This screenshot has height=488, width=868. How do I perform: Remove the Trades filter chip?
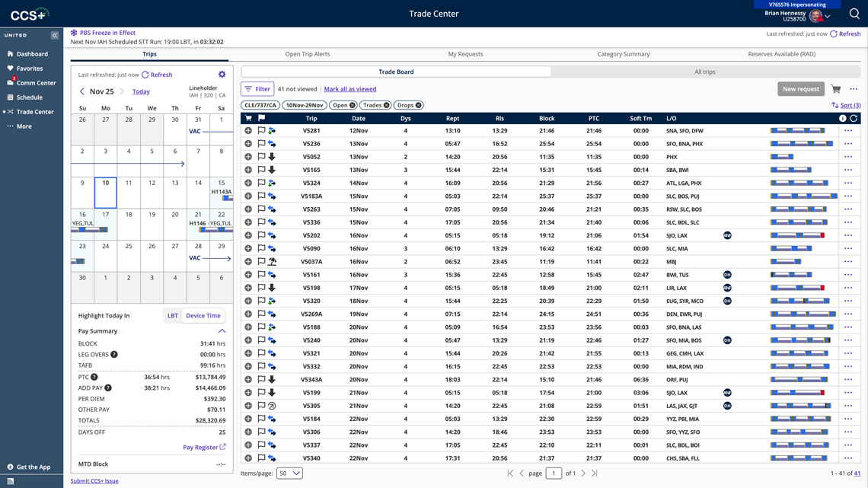tap(387, 105)
